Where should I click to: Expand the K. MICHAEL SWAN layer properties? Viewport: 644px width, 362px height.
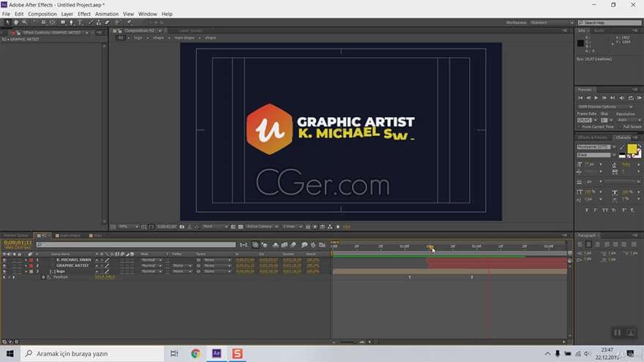26,260
